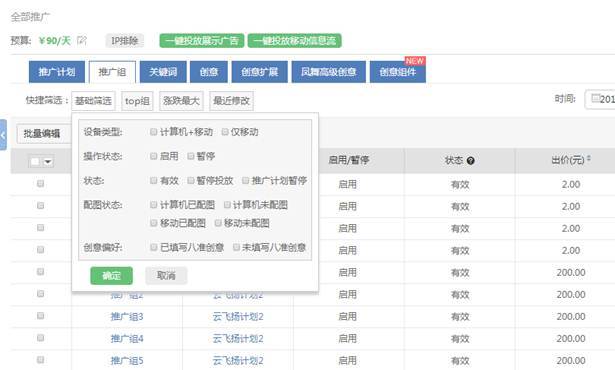Open the 推广组5 link

[x=127, y=360]
